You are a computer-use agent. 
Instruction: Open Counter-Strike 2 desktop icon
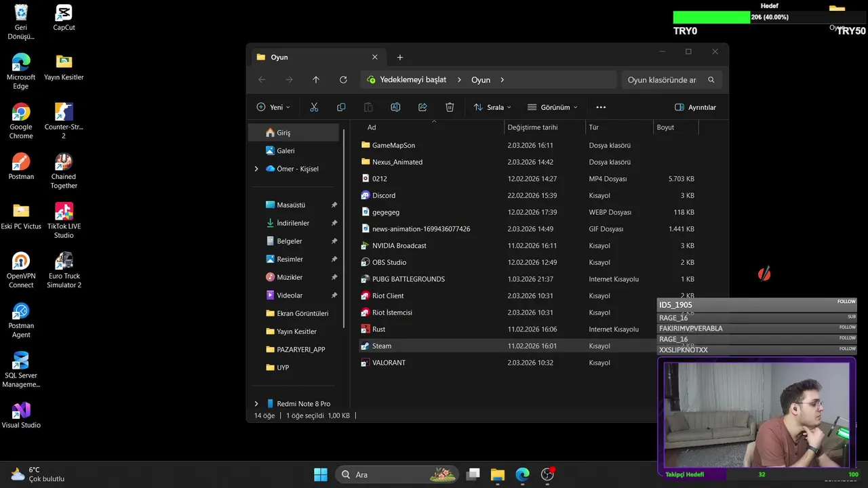click(64, 121)
